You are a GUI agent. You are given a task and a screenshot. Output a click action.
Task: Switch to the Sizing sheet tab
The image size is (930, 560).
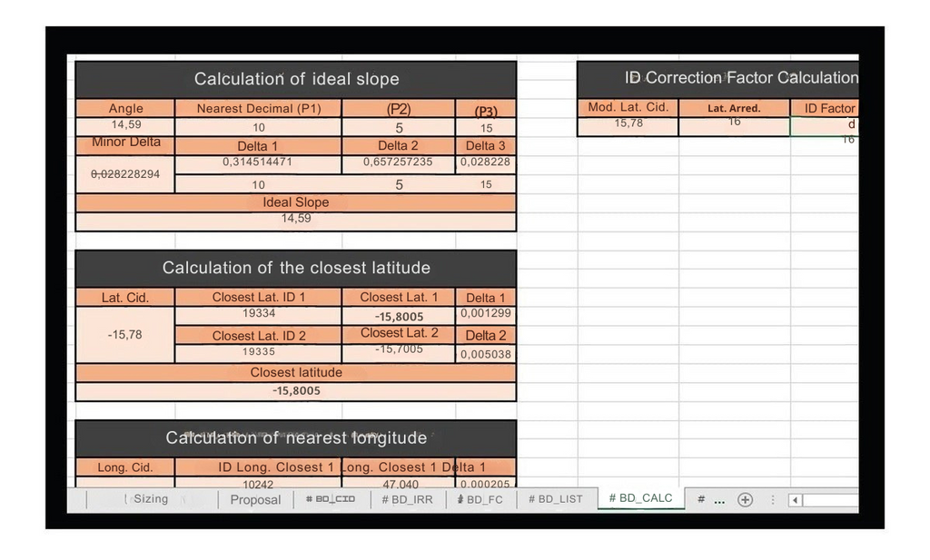coord(150,498)
